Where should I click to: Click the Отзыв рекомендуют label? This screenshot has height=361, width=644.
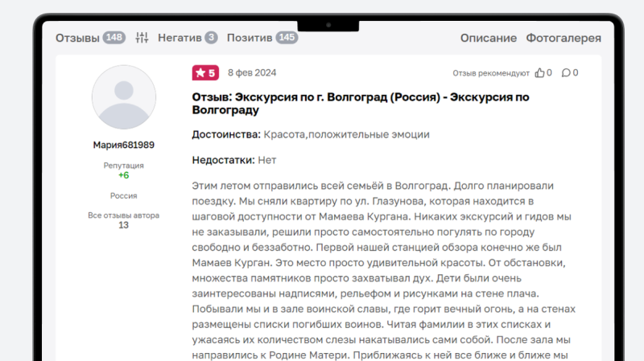coord(491,73)
